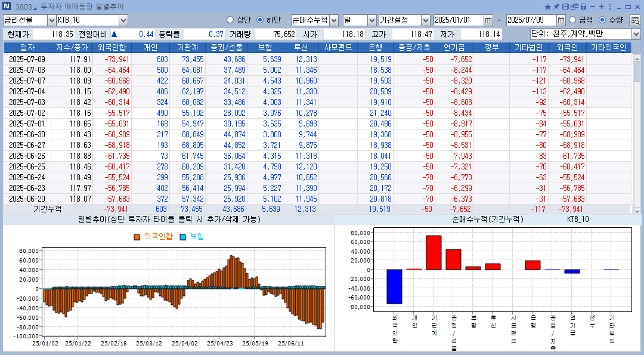The height and width of the screenshot is (355, 644).
Task: Click the red 기관계 bar in cumulative chart
Action: tap(434, 253)
